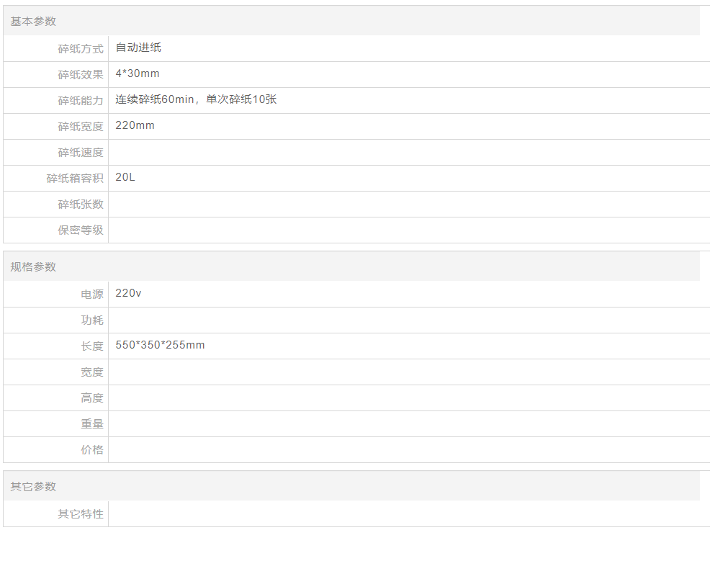Click the 自动进纸 value text

[x=138, y=48]
